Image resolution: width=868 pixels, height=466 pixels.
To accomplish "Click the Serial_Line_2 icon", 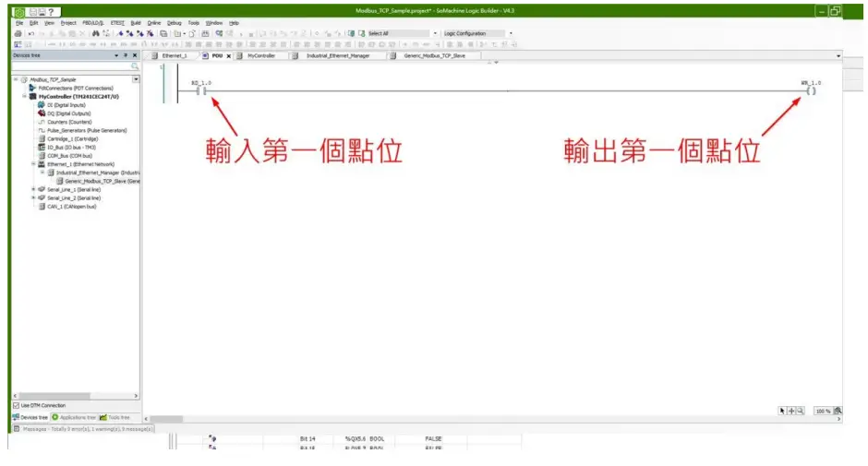I will click(42, 197).
